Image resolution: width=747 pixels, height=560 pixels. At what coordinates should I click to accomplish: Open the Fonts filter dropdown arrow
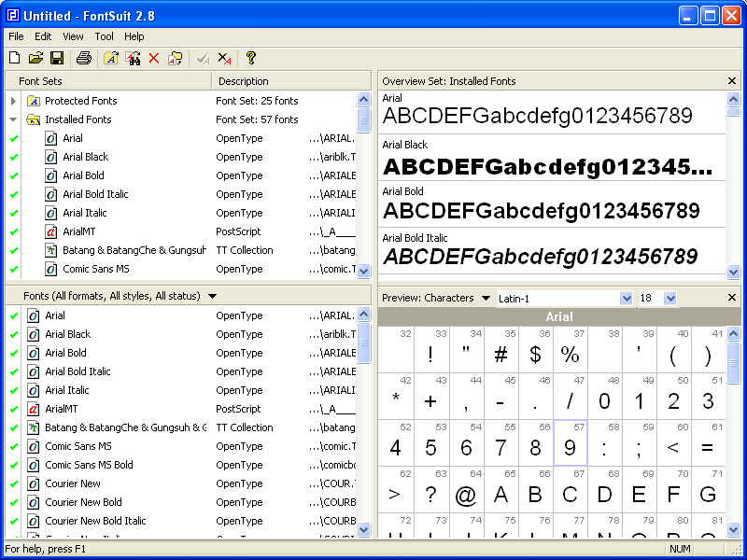(x=213, y=296)
